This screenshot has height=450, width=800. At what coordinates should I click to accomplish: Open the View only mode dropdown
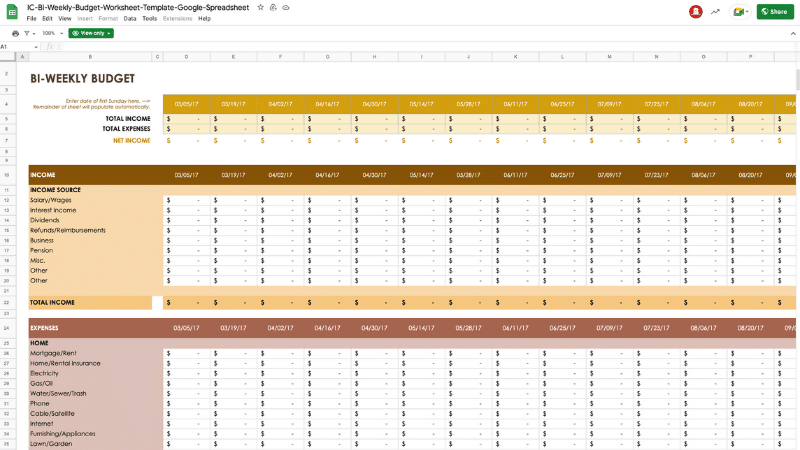coord(91,33)
